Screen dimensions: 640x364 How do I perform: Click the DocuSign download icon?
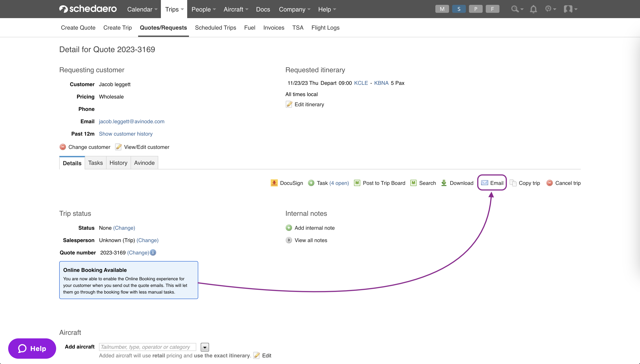(x=274, y=183)
